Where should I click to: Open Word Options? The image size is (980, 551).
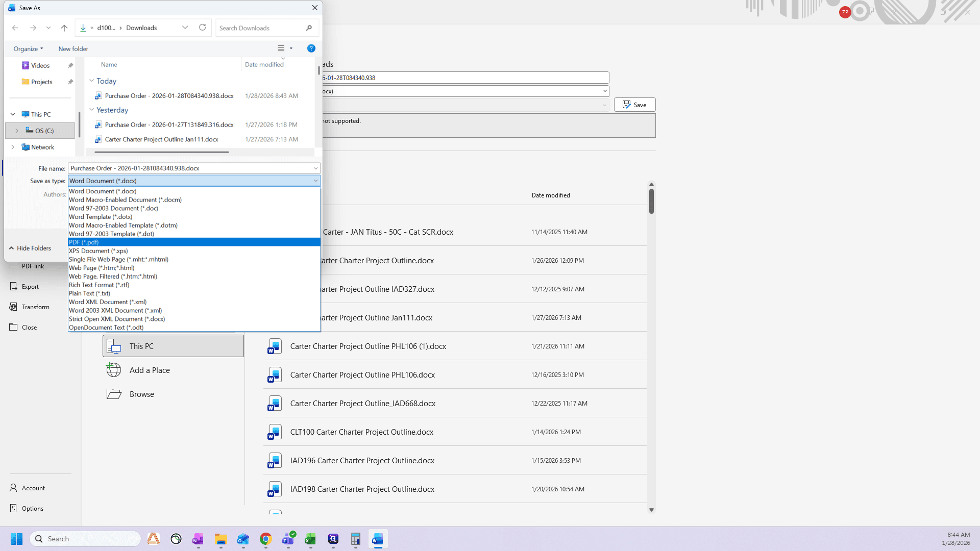[33, 509]
